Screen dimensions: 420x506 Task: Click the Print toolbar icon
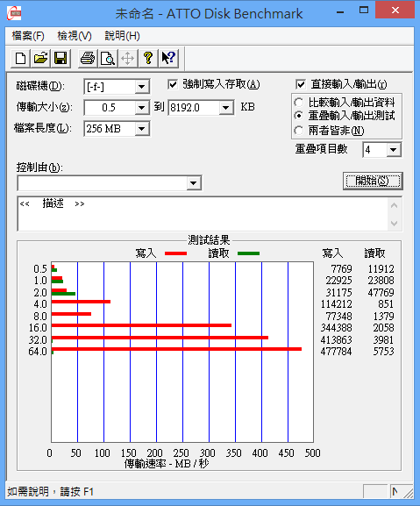point(88,59)
